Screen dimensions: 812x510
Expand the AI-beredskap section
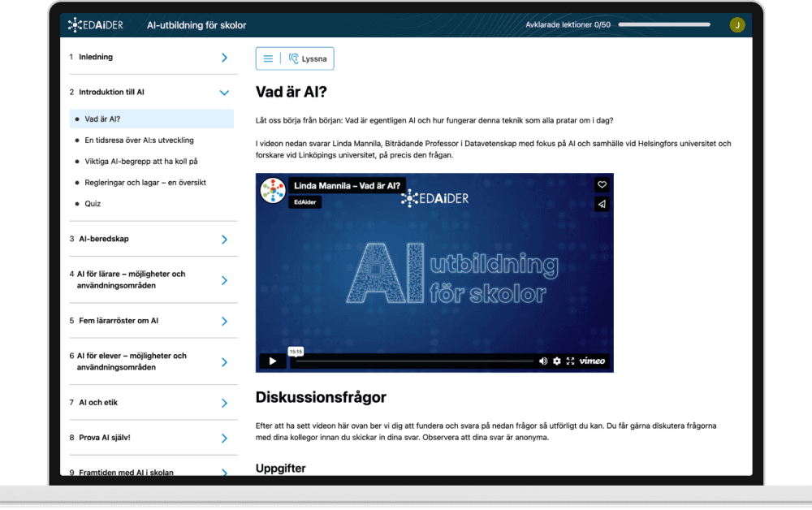click(x=224, y=239)
